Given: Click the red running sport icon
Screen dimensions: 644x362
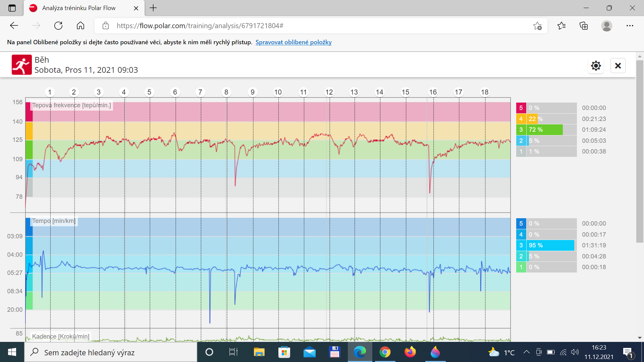Looking at the screenshot, I should 22,65.
